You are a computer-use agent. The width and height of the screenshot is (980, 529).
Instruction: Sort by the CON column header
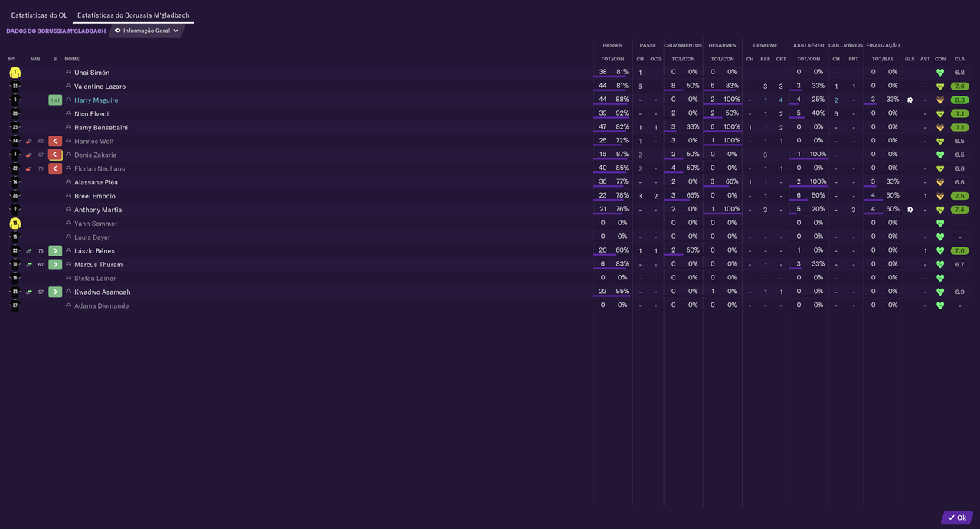(940, 59)
